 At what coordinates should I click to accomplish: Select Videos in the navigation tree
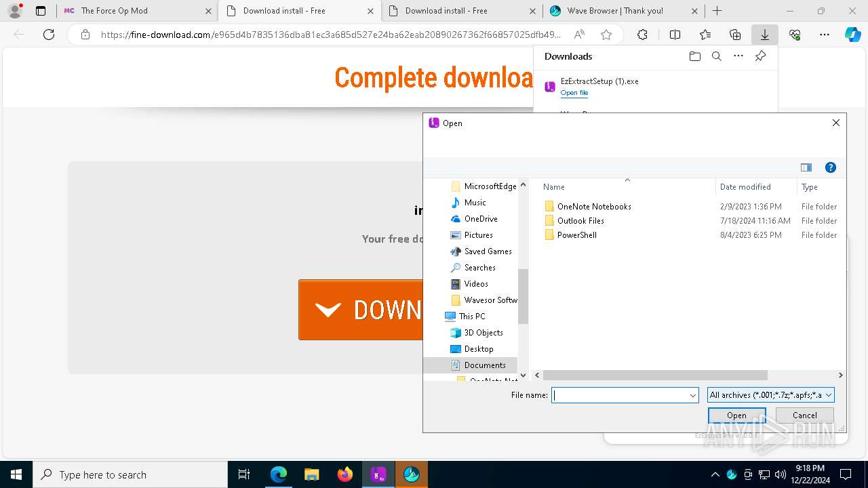(476, 284)
